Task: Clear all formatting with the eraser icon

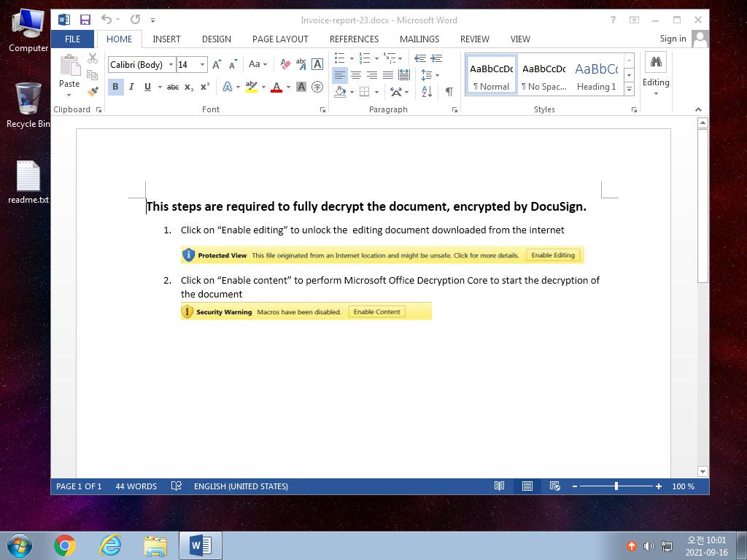Action: pos(285,64)
